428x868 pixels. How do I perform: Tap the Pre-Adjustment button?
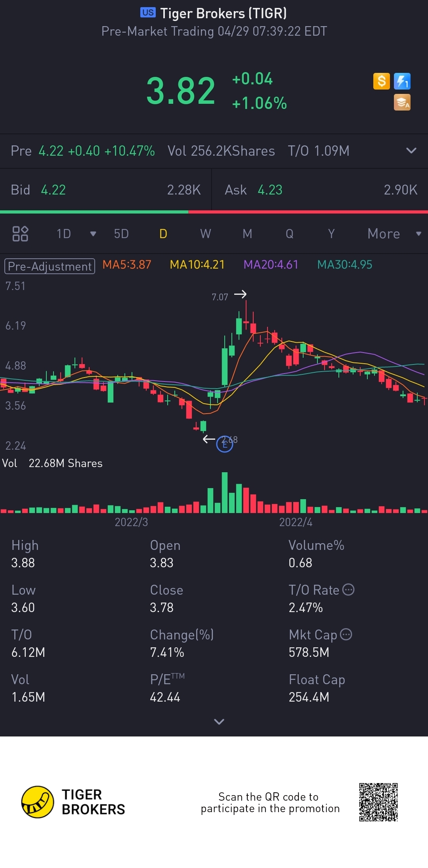(50, 266)
